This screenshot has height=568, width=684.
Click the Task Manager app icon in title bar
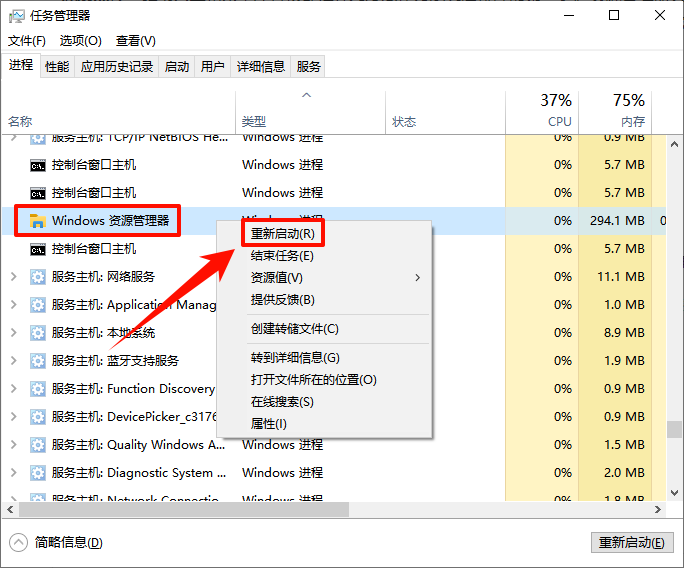[x=17, y=16]
